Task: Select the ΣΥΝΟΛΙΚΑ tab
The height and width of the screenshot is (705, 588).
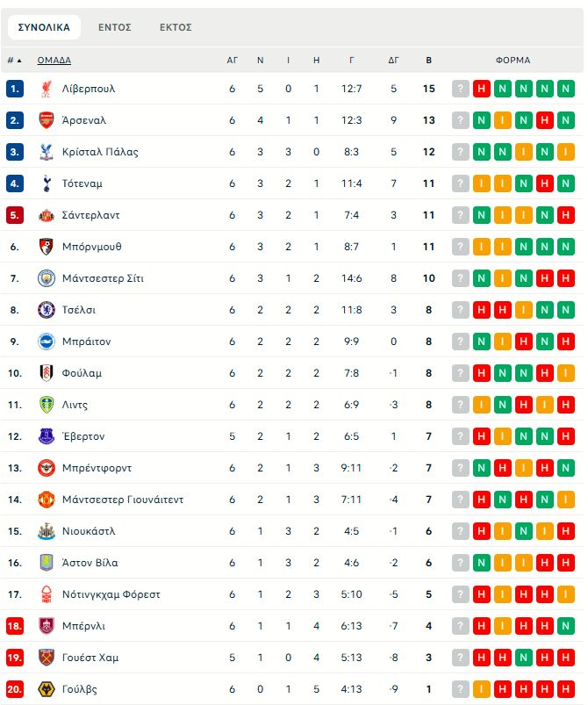Action: pyautogui.click(x=44, y=27)
